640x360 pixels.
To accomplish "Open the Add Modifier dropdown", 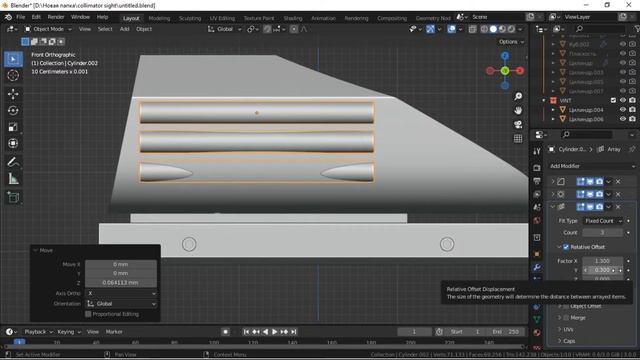I will click(592, 166).
